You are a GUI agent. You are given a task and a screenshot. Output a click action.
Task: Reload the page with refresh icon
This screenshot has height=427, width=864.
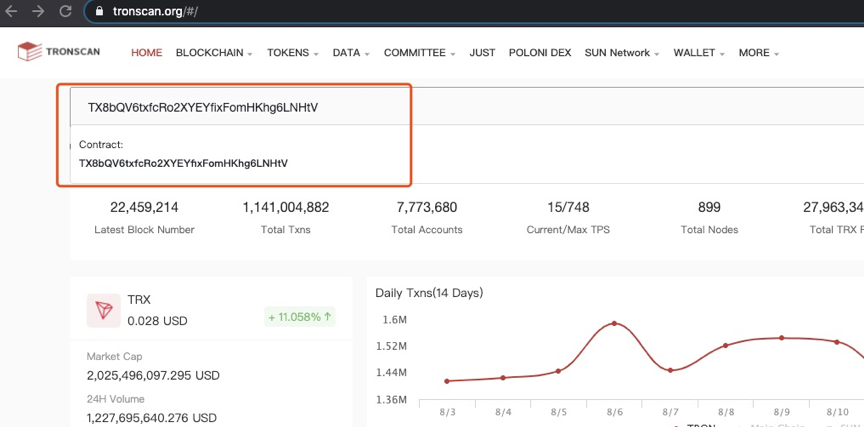(x=66, y=12)
